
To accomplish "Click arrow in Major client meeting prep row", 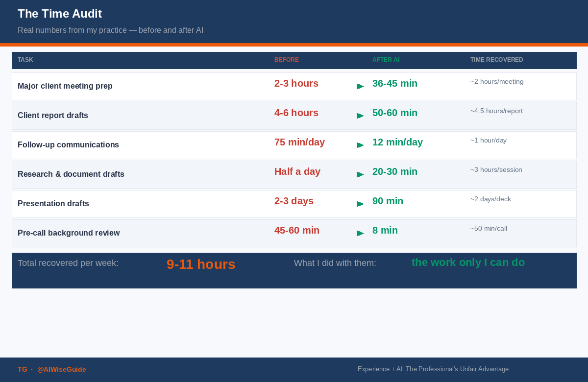I will 360,87.
